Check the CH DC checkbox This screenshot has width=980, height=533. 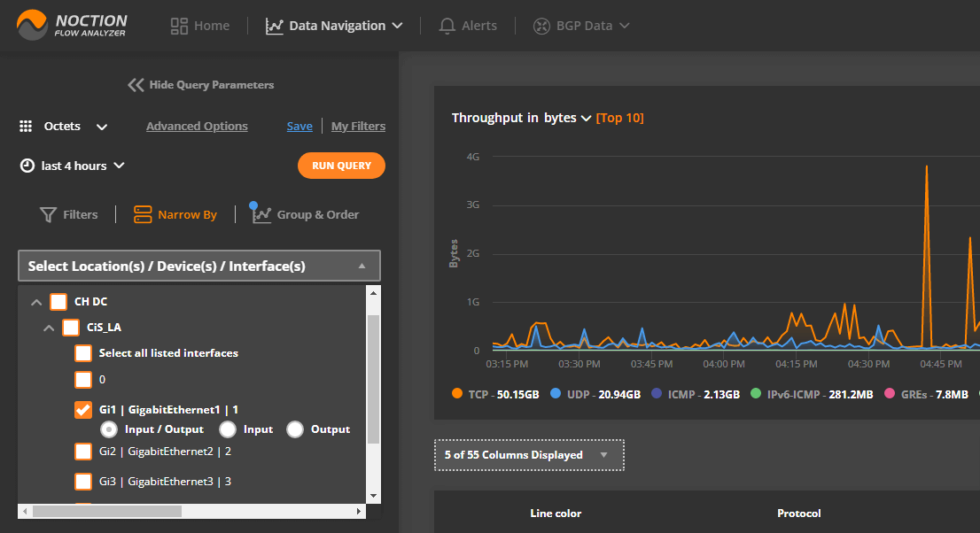pos(58,302)
